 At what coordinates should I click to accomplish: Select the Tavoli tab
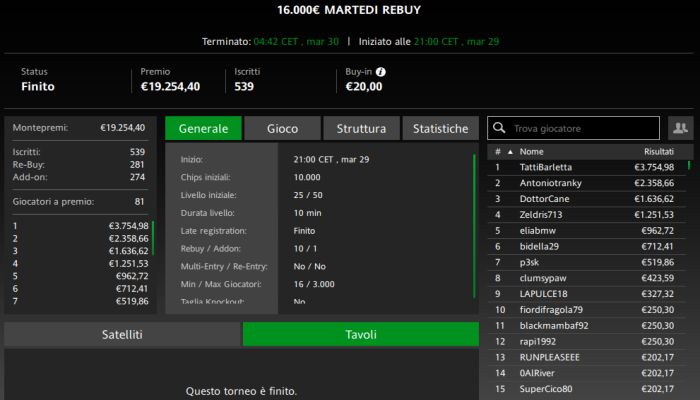click(361, 334)
